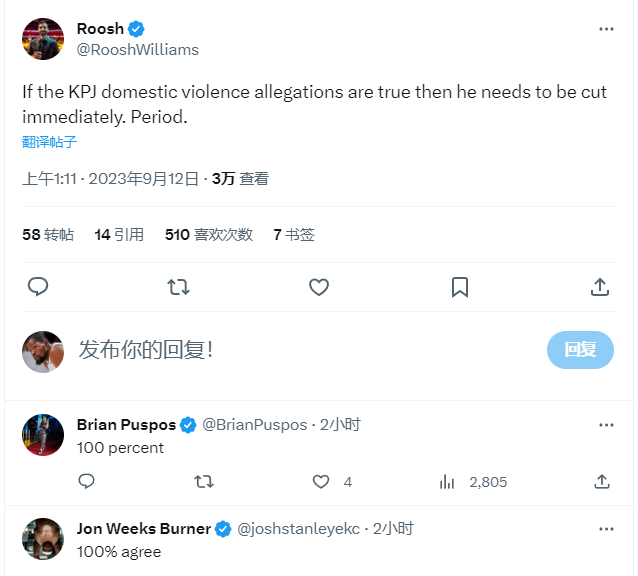Share Roosh's main tweet
Viewport: 638px width, 576px height.
tap(600, 287)
